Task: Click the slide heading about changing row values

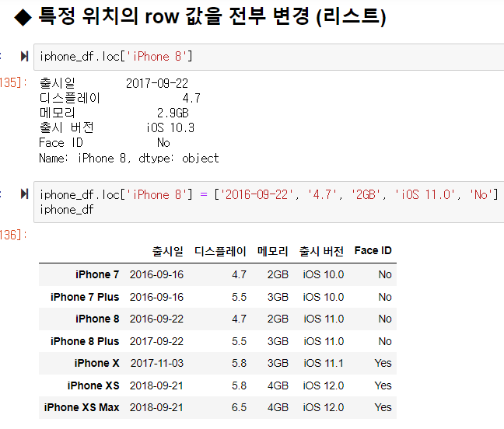Action: coord(200,16)
